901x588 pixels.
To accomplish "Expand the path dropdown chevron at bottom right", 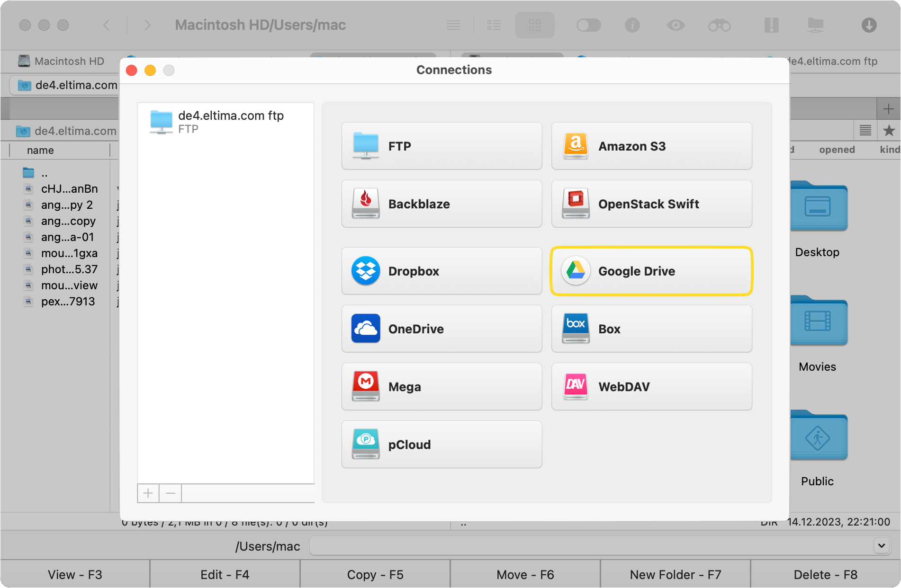I will pyautogui.click(x=882, y=545).
